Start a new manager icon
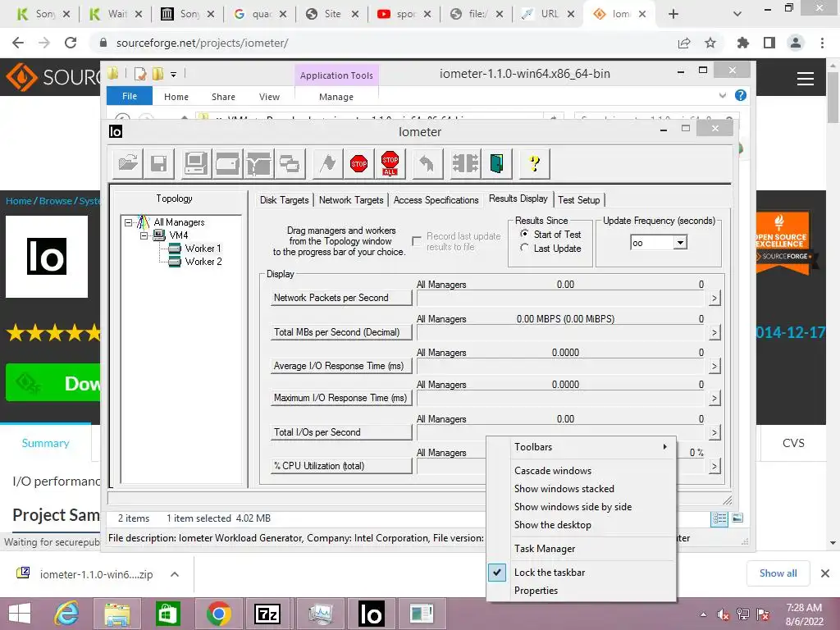This screenshot has width=840, height=630. pos(195,163)
